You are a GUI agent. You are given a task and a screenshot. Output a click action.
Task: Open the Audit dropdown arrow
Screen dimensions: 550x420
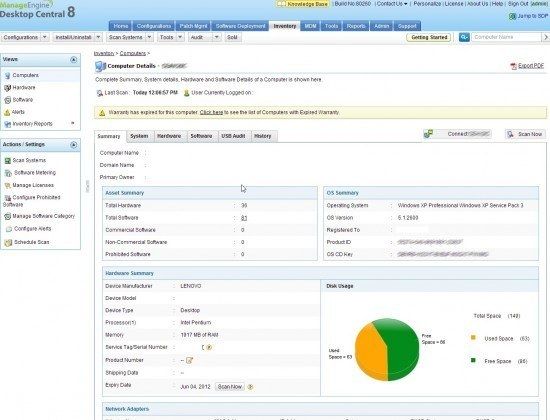click(216, 37)
